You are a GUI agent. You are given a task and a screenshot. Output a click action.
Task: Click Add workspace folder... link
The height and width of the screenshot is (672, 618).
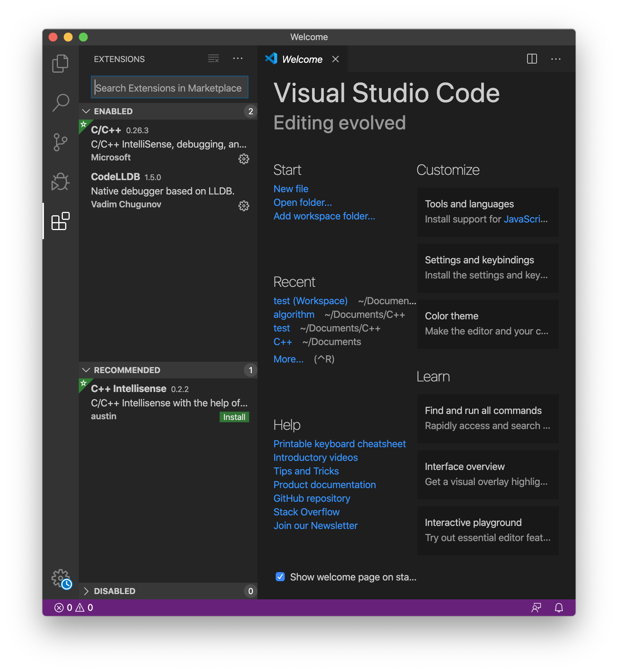click(x=324, y=216)
